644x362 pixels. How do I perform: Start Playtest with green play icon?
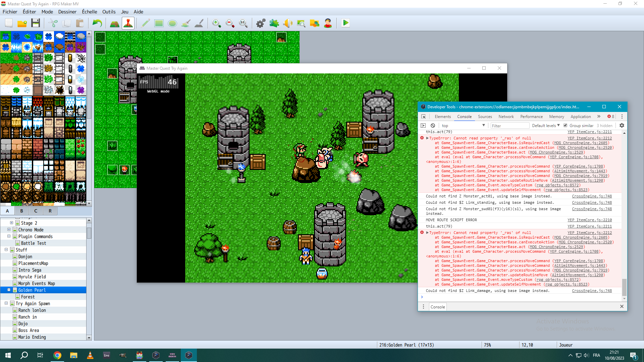click(345, 23)
